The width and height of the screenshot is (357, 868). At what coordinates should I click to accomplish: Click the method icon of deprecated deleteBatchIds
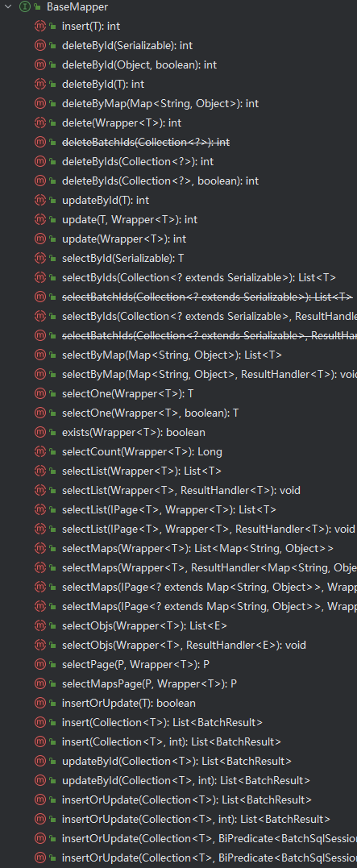[x=39, y=143]
